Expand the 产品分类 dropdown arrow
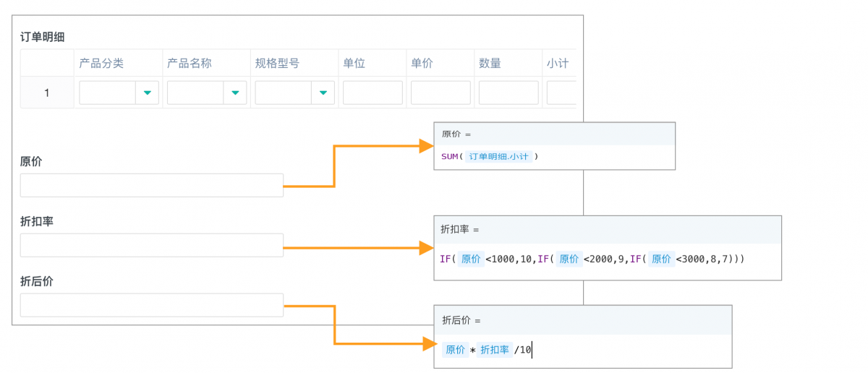This screenshot has height=373, width=868. (x=148, y=93)
